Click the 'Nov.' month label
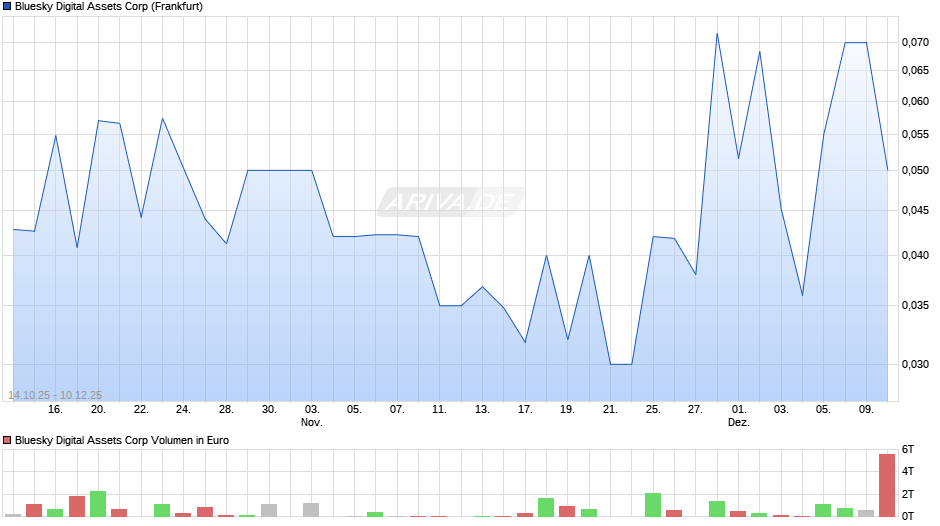Viewport: 940px width, 526px height. (312, 422)
